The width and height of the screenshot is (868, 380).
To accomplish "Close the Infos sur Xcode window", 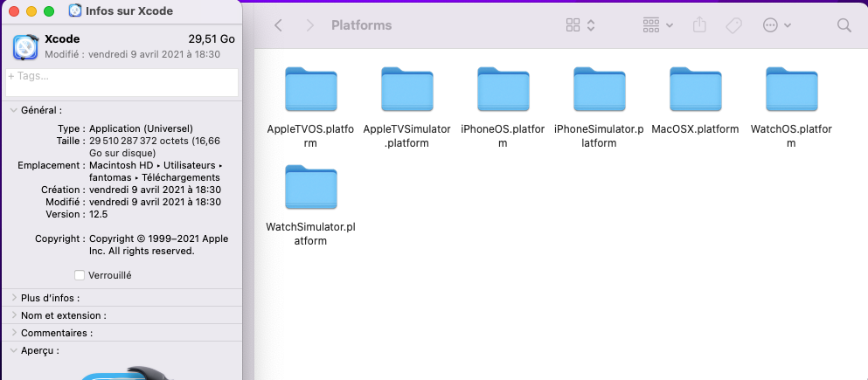I will click(x=13, y=11).
